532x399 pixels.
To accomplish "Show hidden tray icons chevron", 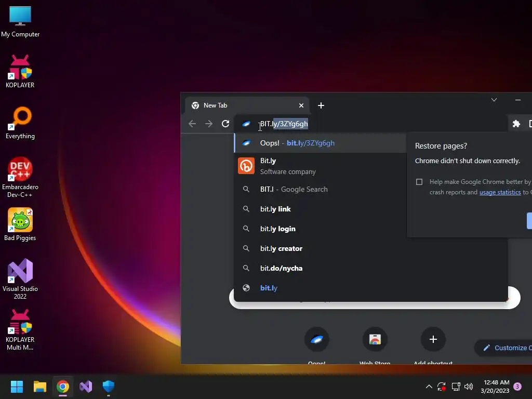I will click(x=429, y=387).
